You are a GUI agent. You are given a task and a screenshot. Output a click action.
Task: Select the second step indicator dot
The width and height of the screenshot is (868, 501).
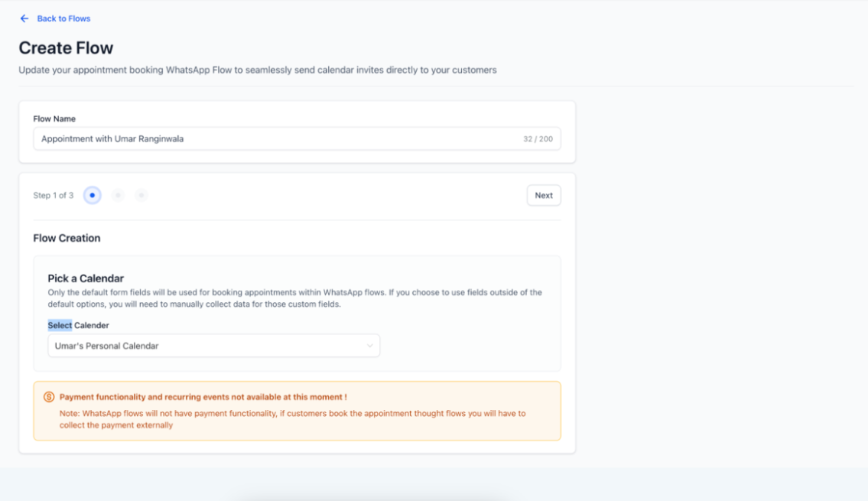point(118,196)
